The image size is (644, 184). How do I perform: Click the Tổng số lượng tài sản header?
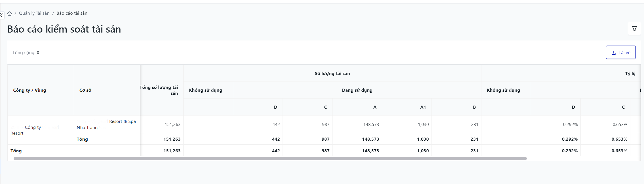click(x=159, y=90)
